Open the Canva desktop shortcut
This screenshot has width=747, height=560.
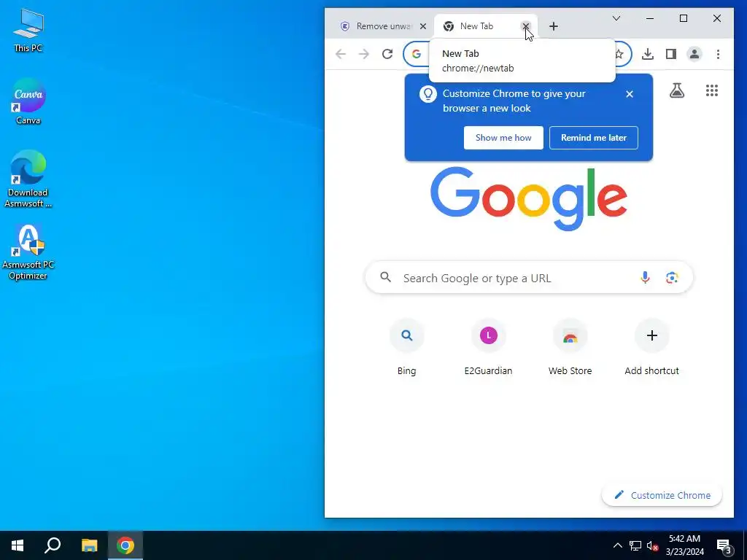(28, 101)
